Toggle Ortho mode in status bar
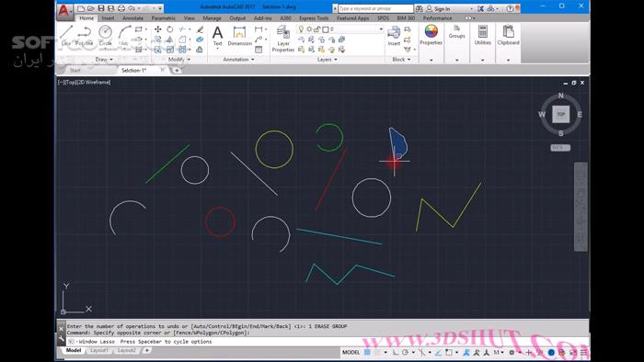This screenshot has width=644, height=362. pyautogui.click(x=396, y=352)
